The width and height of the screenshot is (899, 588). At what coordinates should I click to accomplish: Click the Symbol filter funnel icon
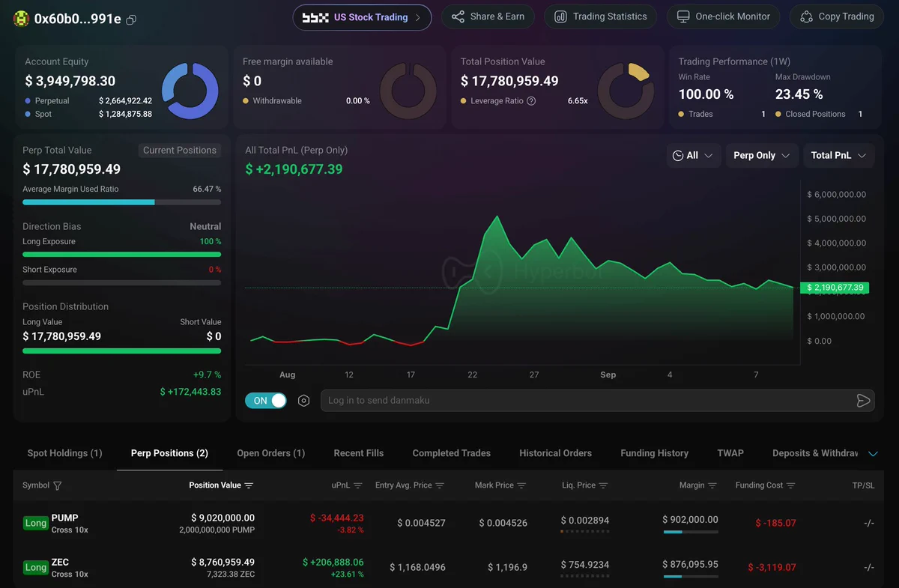click(x=58, y=485)
